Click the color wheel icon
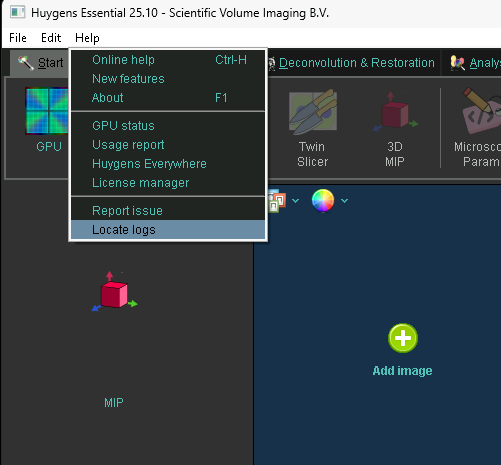 [x=323, y=201]
